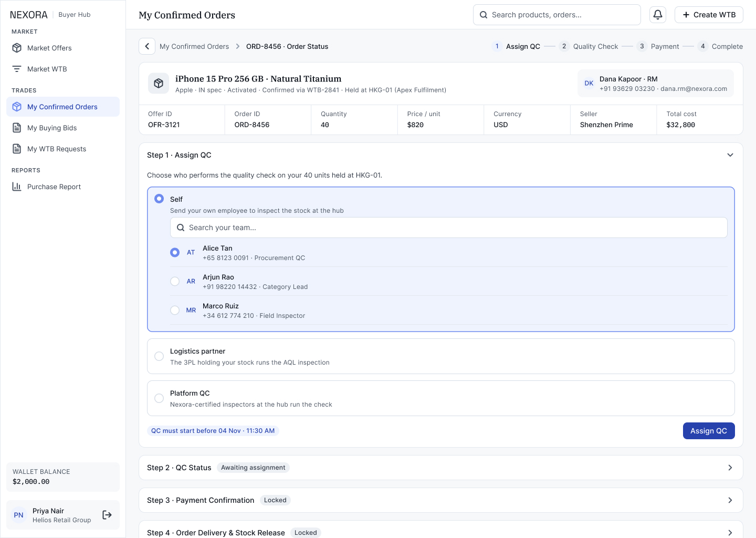Click the My WTB Requests document icon
This screenshot has width=756, height=538.
point(17,149)
